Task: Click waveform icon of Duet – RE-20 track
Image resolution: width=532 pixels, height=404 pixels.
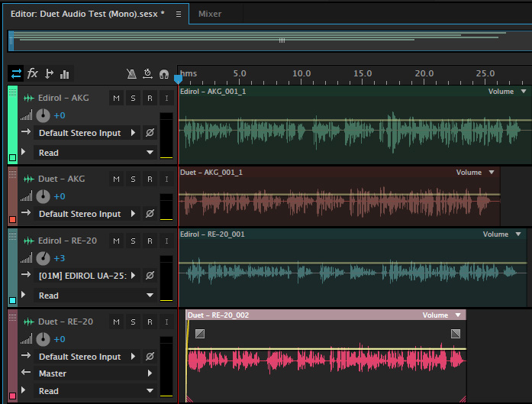Action: 29,322
